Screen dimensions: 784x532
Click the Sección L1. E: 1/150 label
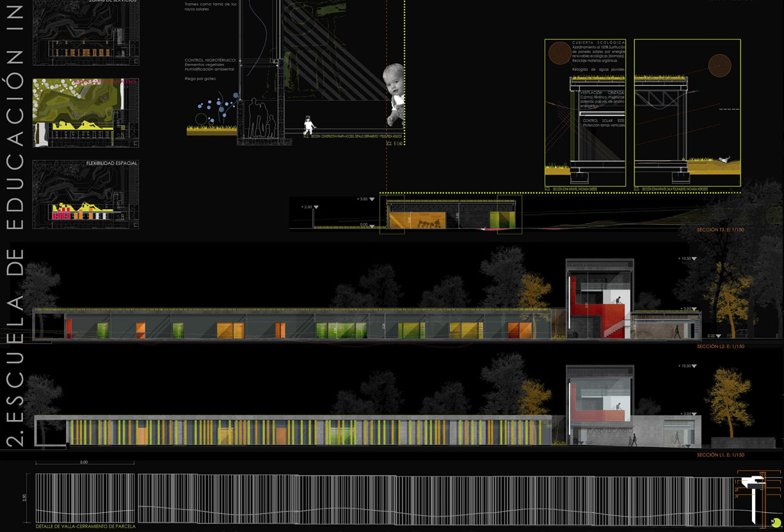[x=720, y=455]
